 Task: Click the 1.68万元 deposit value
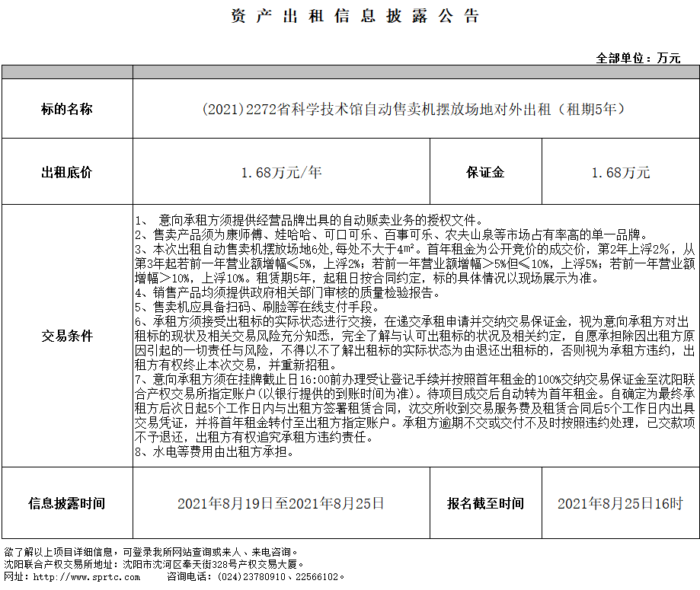point(620,173)
